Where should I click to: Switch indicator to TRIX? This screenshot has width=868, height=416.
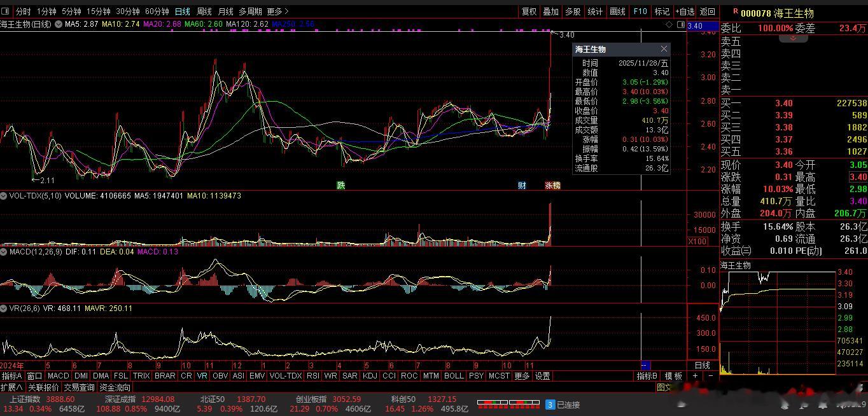[141, 376]
